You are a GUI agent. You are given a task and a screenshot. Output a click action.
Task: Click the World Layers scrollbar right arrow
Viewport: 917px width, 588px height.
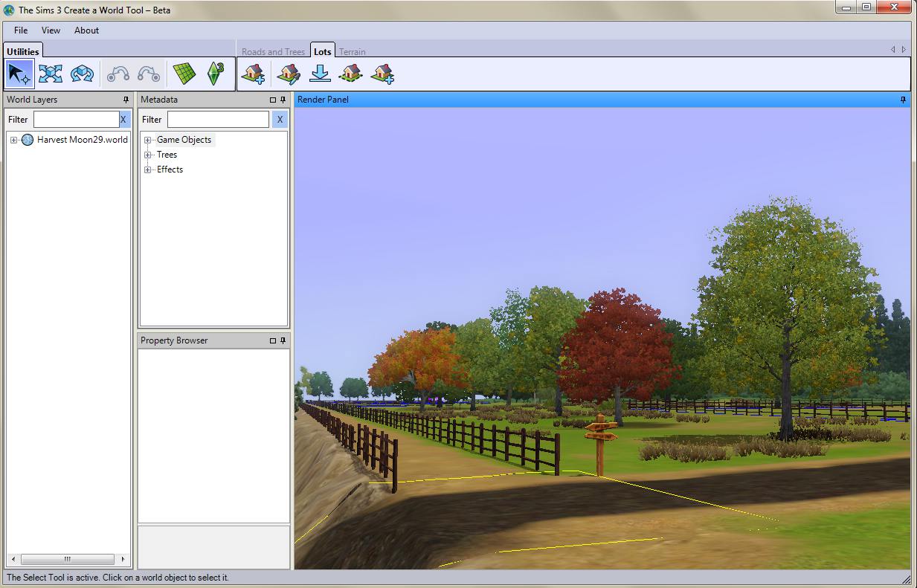(122, 559)
